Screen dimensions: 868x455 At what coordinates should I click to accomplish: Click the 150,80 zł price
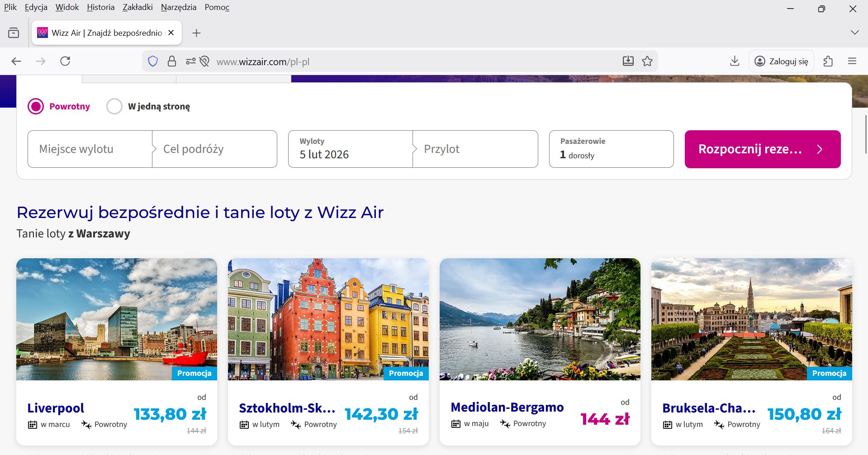[804, 414]
